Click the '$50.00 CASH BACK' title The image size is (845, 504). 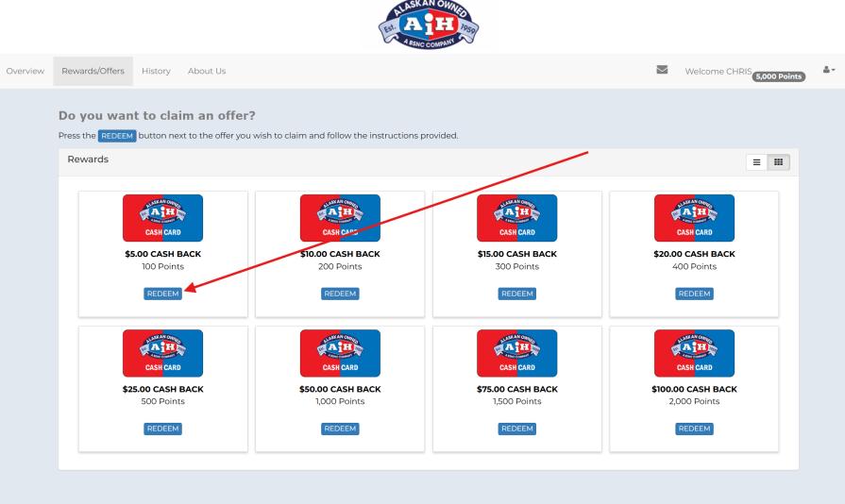pos(340,389)
